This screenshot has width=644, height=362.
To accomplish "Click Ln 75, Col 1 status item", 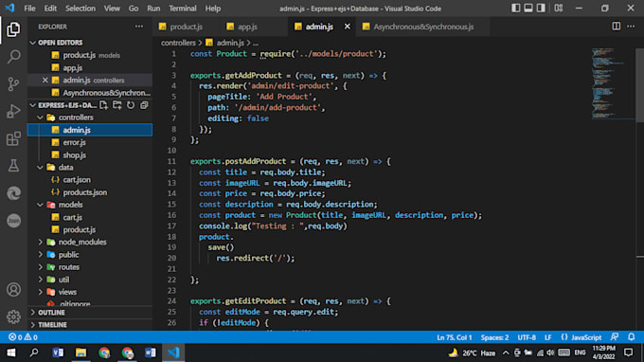I will point(455,337).
